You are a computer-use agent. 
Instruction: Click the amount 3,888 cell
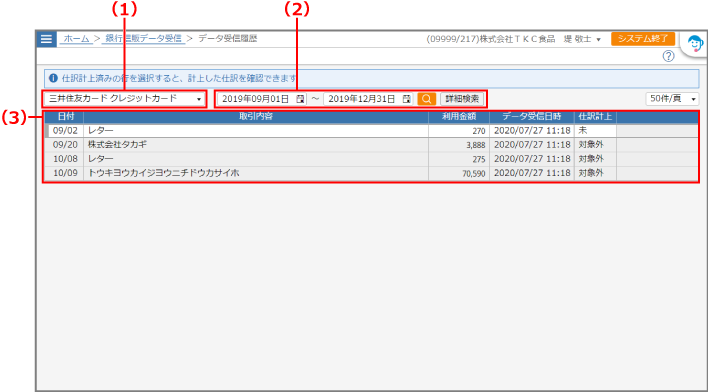click(459, 145)
